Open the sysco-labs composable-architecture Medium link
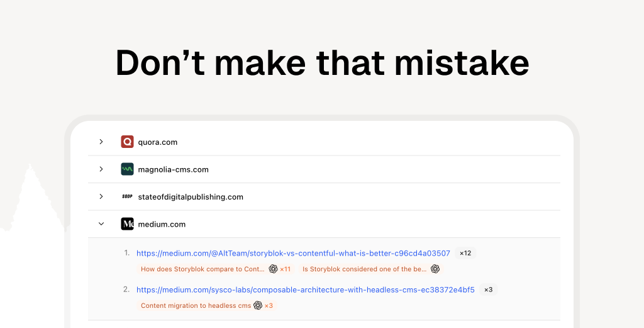 (x=306, y=290)
